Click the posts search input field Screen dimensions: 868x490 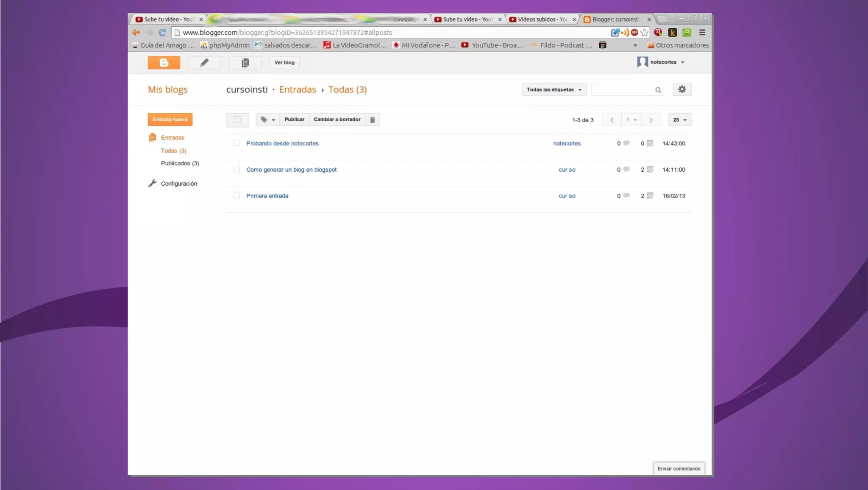(622, 89)
